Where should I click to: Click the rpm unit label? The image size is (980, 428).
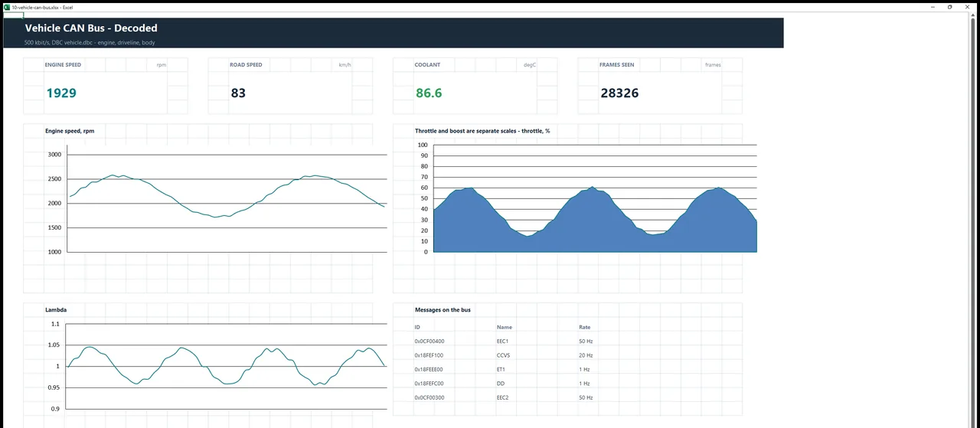162,65
